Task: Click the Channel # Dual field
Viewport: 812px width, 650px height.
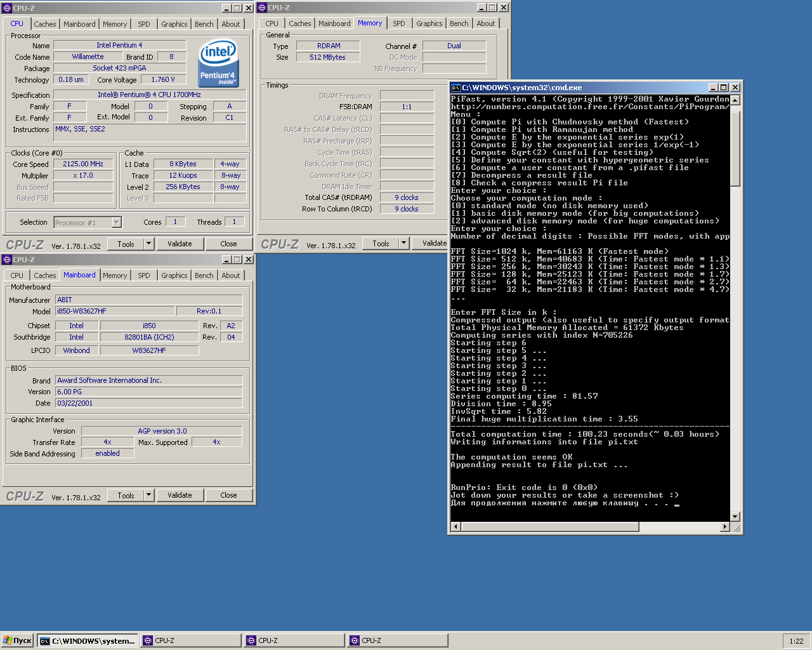Action: pos(454,46)
